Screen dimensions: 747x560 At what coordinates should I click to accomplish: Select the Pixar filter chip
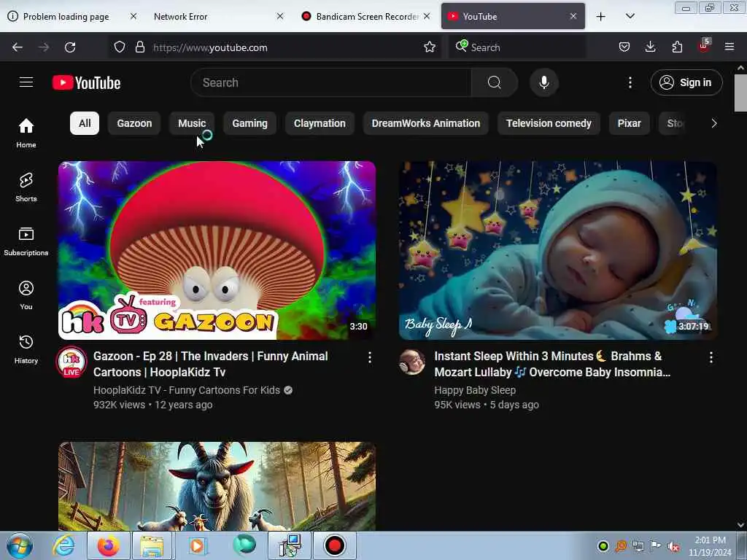point(630,123)
